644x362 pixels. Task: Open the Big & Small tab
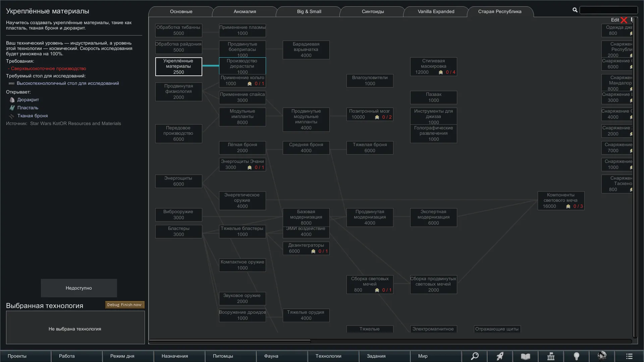(309, 11)
